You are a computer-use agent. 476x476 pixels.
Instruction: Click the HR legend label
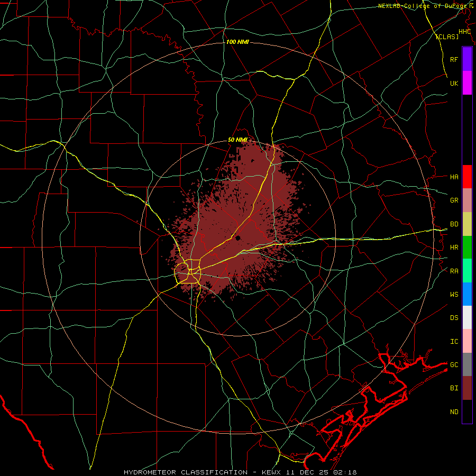[454, 248]
